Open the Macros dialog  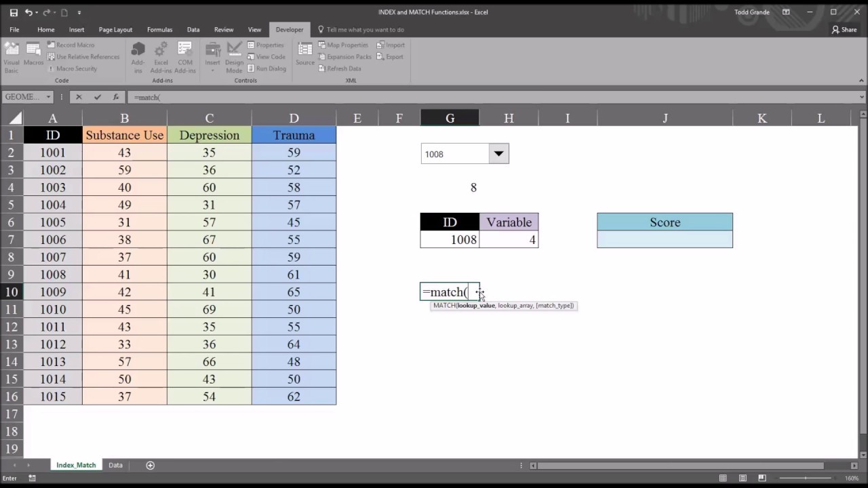coord(33,54)
